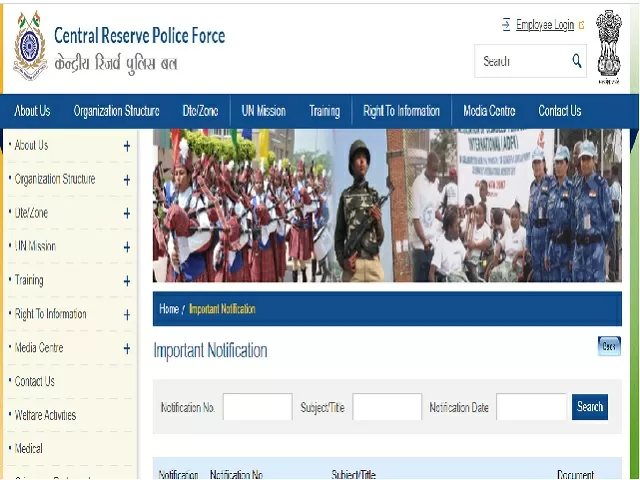This screenshot has width=640, height=480.
Task: Click the search magnifier icon
Action: [x=577, y=61]
